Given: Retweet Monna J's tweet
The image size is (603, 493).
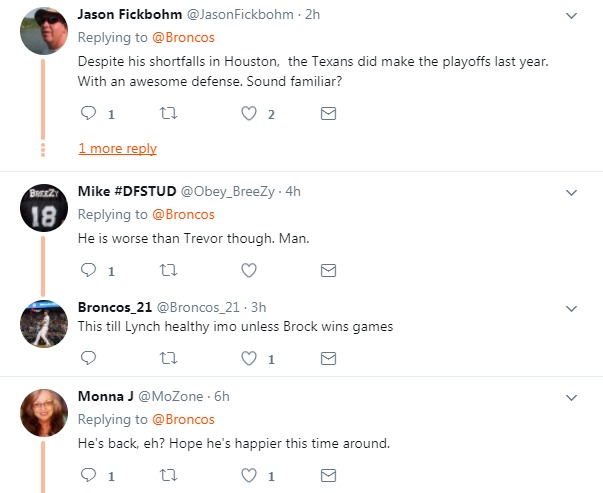Looking at the screenshot, I should click(x=168, y=476).
